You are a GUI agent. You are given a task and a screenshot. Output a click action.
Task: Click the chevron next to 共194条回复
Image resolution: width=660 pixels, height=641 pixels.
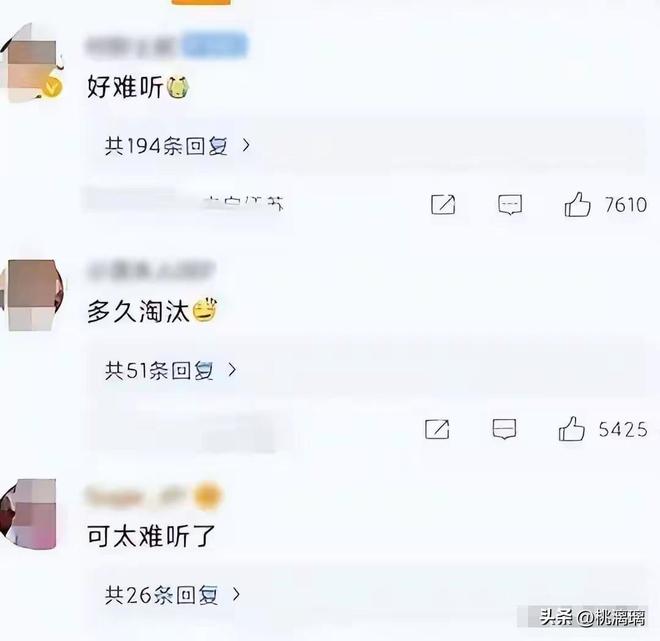click(246, 146)
